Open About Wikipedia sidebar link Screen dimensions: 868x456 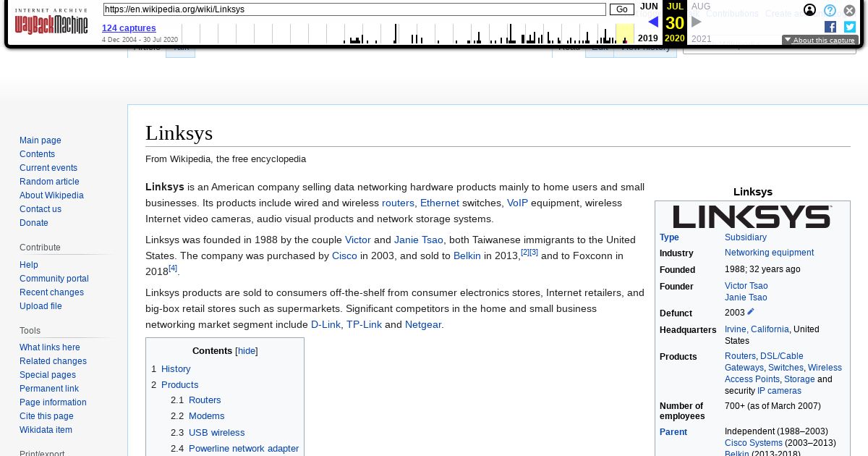[x=51, y=195]
